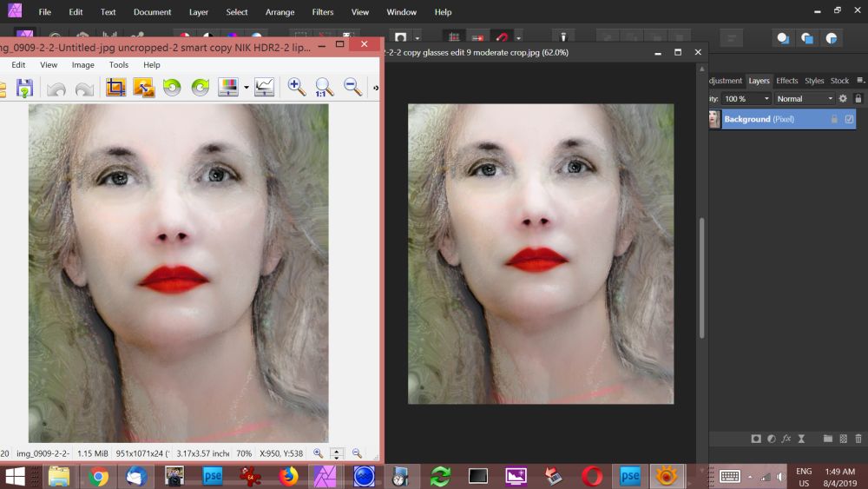This screenshot has width=868, height=489.
Task: Toggle Background layer visibility checkbox
Action: pyautogui.click(x=849, y=119)
